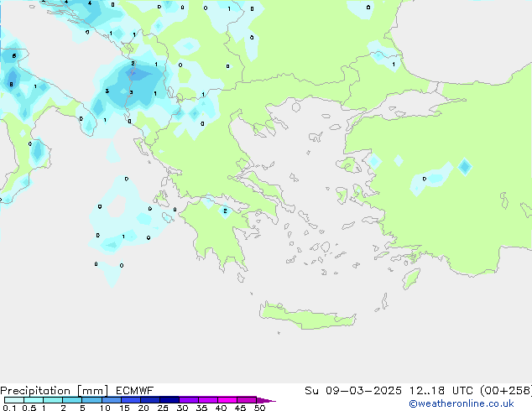Viewport: 532px width, 411px height.
Task: Open the weatheronline.co.uk copyright link
Action: tap(462, 403)
